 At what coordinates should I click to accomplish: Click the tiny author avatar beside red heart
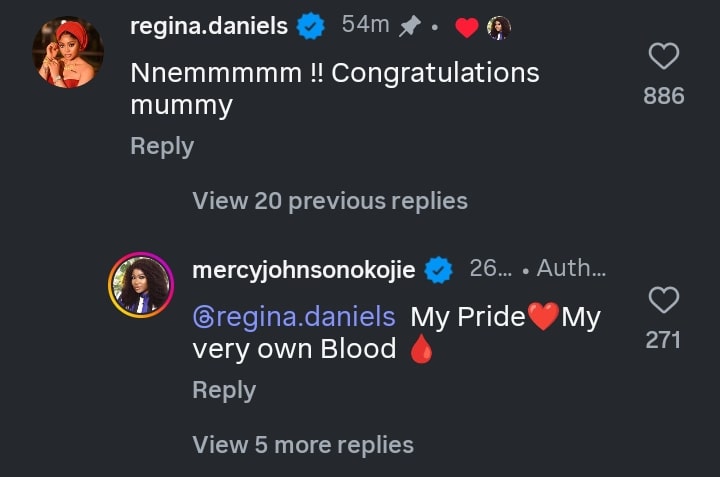coord(498,28)
